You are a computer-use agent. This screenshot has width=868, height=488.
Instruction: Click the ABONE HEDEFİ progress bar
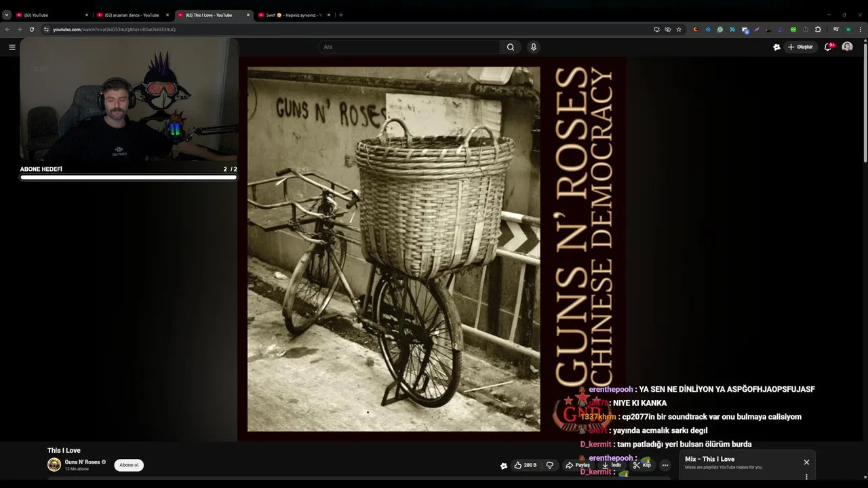pos(128,178)
